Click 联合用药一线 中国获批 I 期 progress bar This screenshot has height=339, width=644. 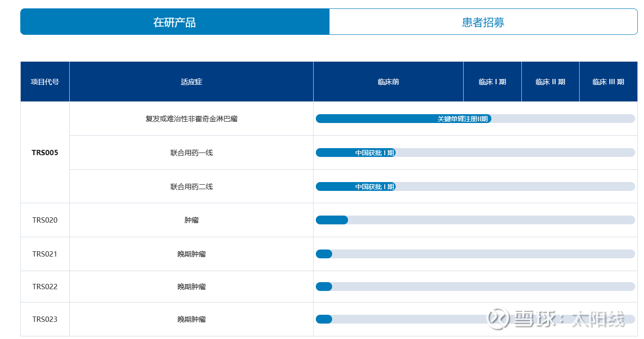[356, 153]
